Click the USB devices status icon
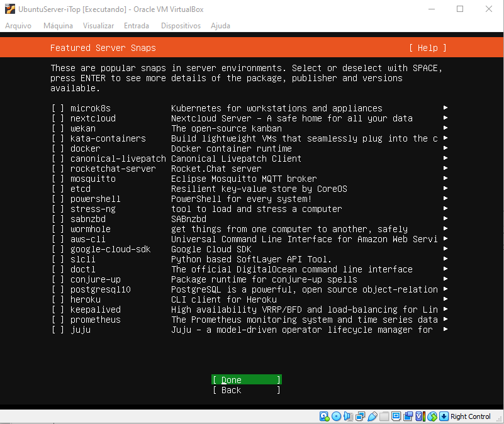Viewport: 504px width, 424px height. 372,416
